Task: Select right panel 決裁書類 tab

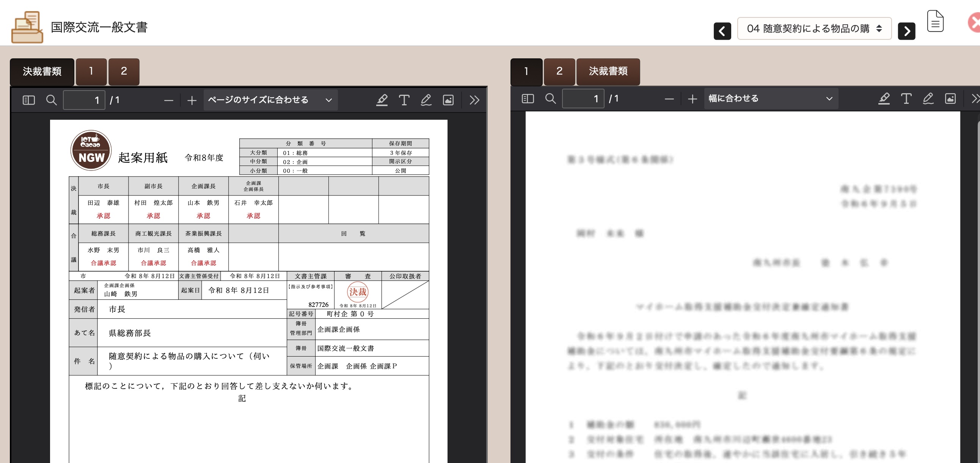Action: click(x=608, y=72)
